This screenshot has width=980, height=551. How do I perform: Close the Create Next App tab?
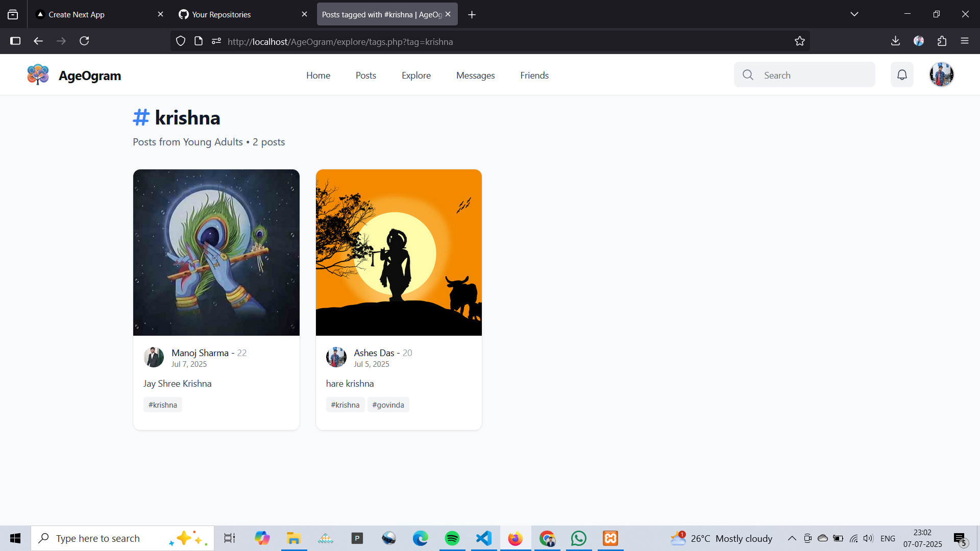(160, 14)
